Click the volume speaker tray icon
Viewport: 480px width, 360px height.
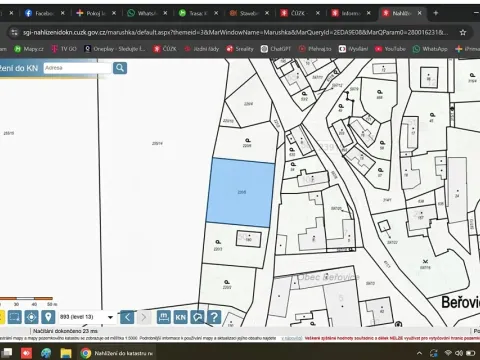coord(459,353)
